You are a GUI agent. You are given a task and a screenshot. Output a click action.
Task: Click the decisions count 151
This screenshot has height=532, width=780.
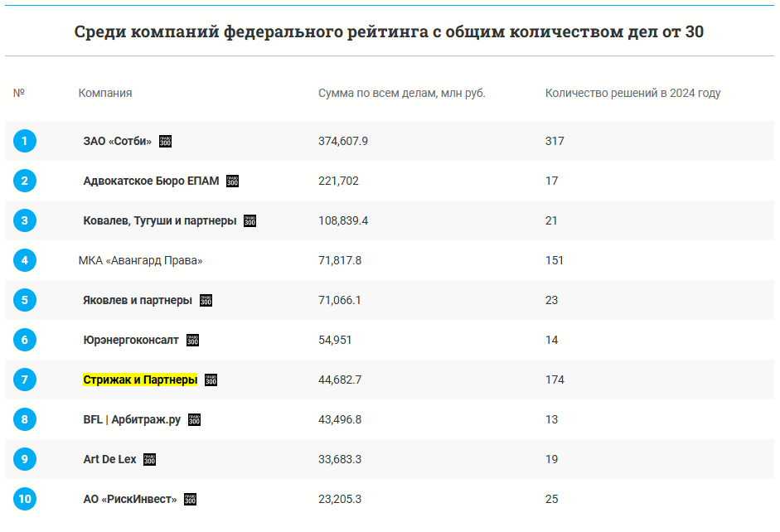pos(555,260)
